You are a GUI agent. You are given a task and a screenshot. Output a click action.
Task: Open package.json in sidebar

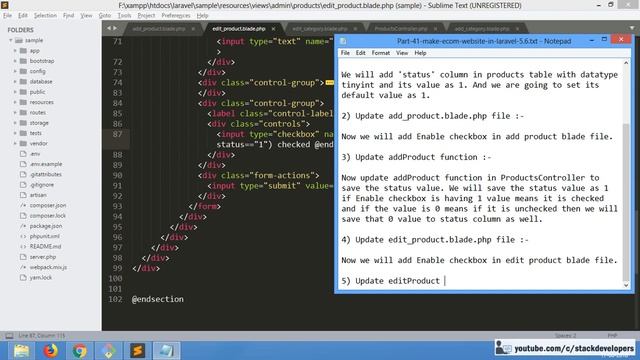[46, 226]
